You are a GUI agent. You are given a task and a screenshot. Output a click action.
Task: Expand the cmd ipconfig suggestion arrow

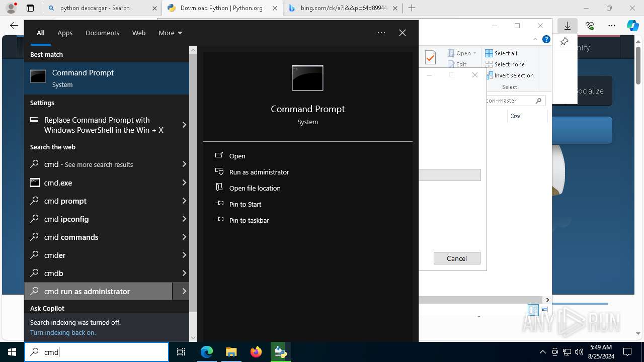[184, 219]
